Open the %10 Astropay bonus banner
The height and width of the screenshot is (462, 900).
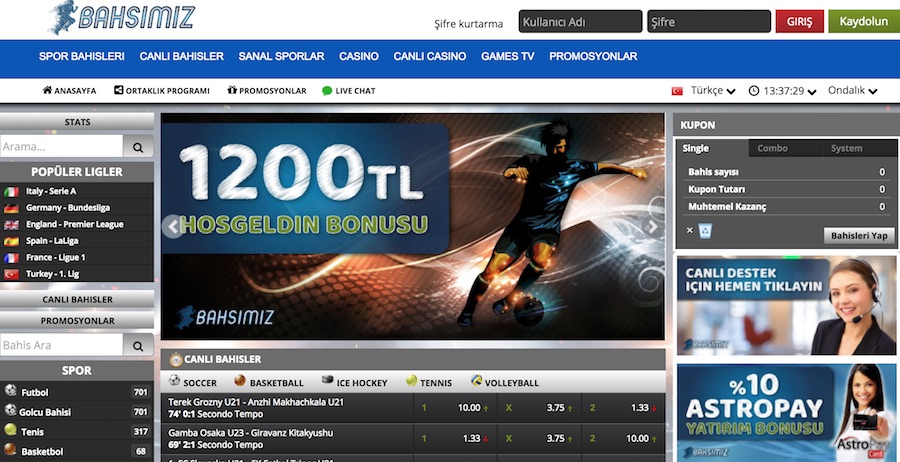(786, 413)
